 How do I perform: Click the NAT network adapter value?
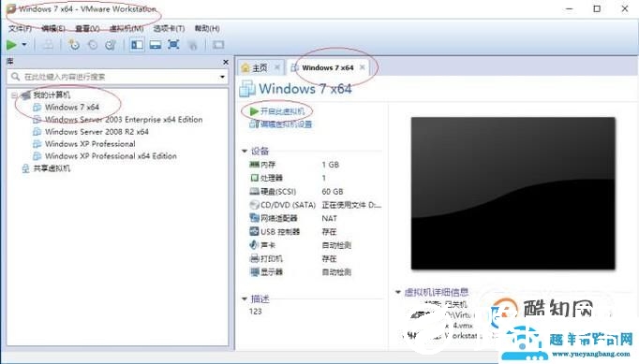pos(329,218)
